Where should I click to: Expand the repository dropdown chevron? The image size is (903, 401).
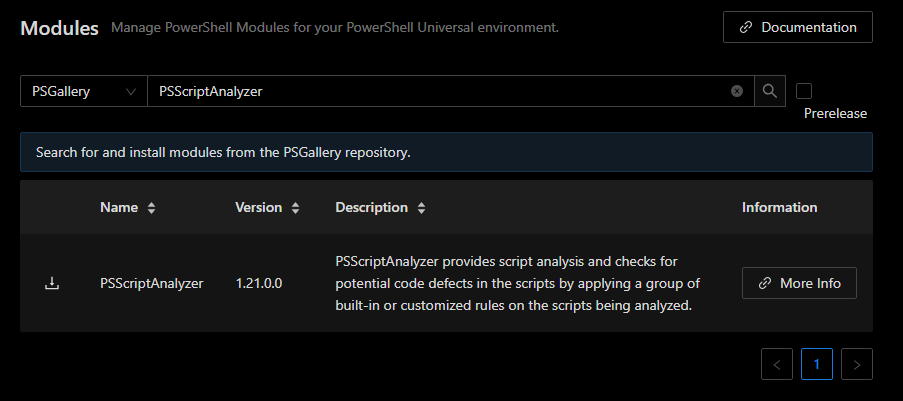pyautogui.click(x=131, y=92)
